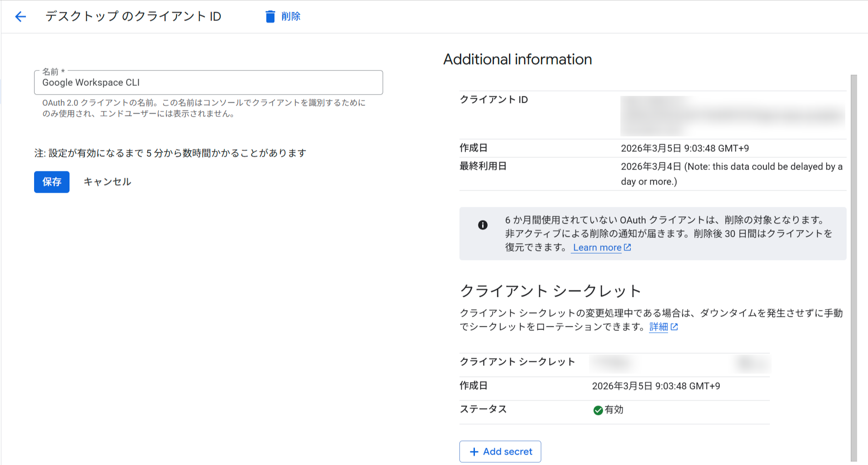The image size is (868, 465).
Task: Open the 詳細 link
Action: tap(658, 326)
